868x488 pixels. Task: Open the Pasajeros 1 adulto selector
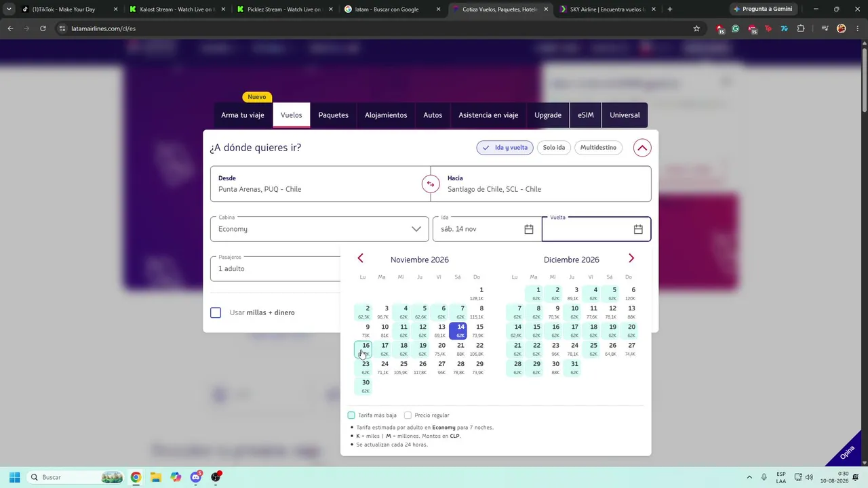(x=275, y=268)
